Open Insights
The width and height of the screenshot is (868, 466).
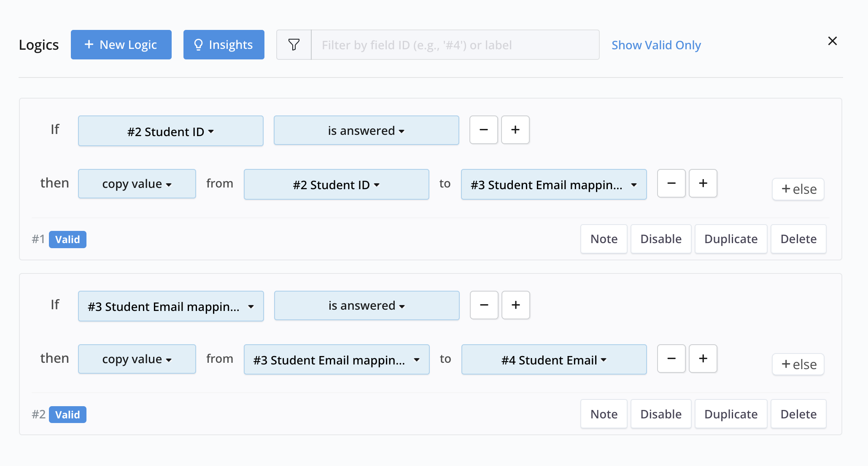[224, 45]
